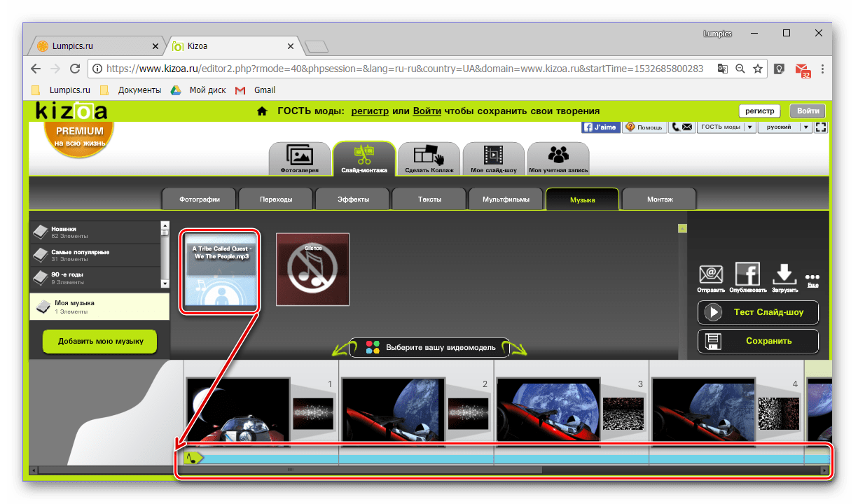The height and width of the screenshot is (504, 858).
Task: Open Моя учетная запись account icon
Action: coord(558,158)
